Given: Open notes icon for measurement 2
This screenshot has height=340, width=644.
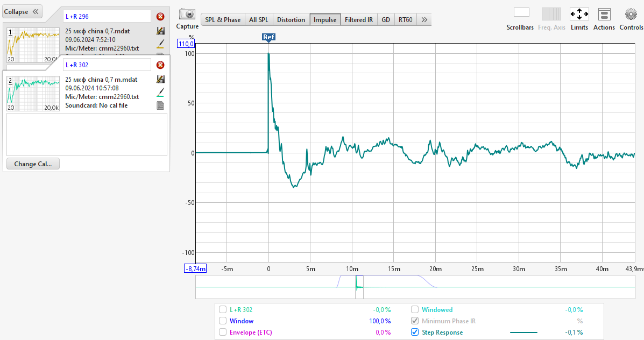Looking at the screenshot, I should 160,105.
